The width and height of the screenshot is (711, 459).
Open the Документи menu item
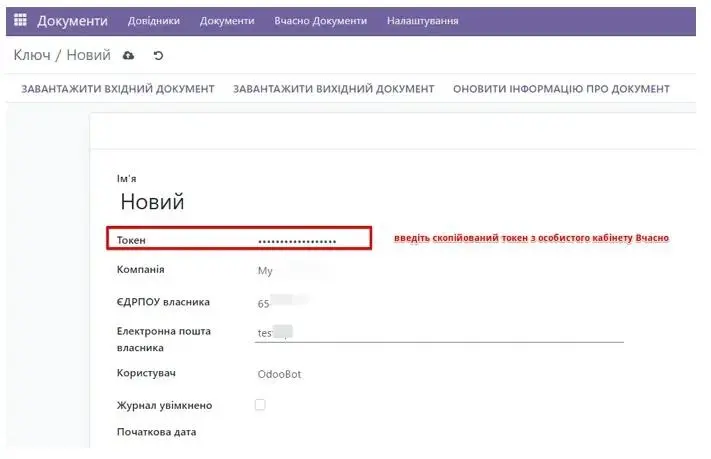click(x=227, y=21)
